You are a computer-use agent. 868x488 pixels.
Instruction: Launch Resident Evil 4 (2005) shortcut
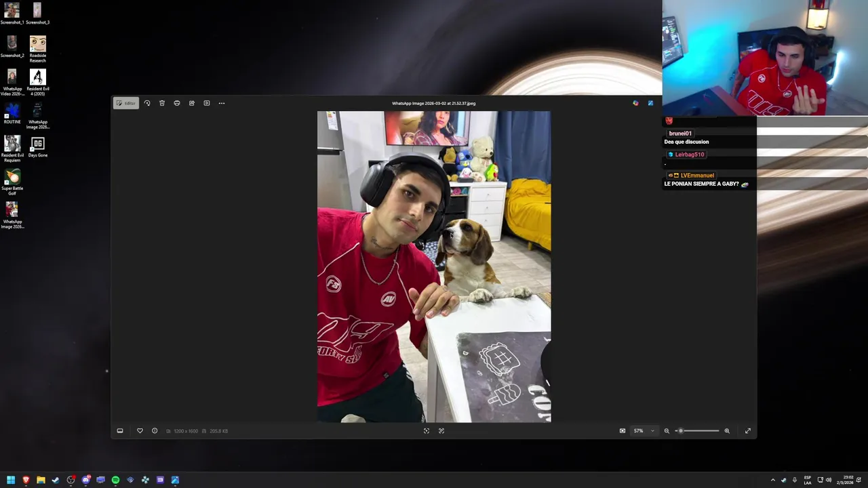click(37, 82)
